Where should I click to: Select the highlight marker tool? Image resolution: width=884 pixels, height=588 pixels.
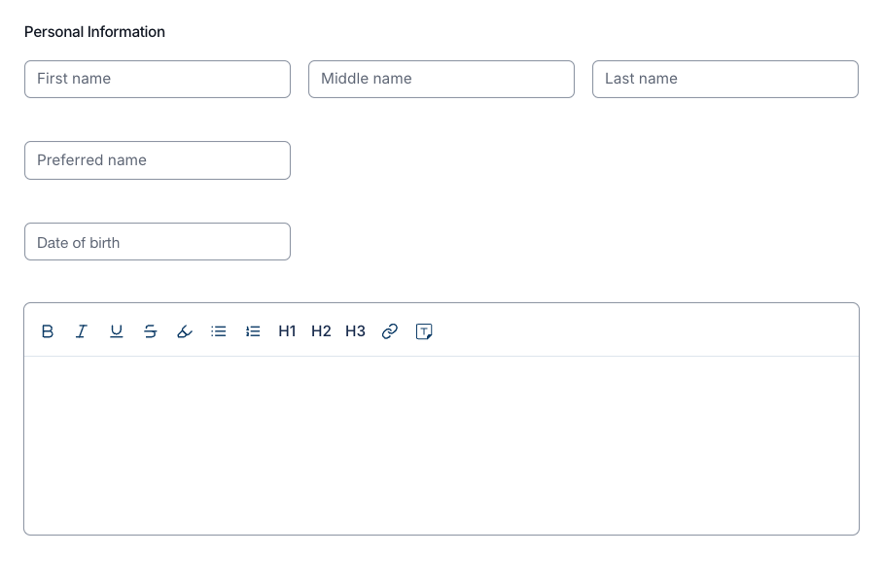pos(185,331)
